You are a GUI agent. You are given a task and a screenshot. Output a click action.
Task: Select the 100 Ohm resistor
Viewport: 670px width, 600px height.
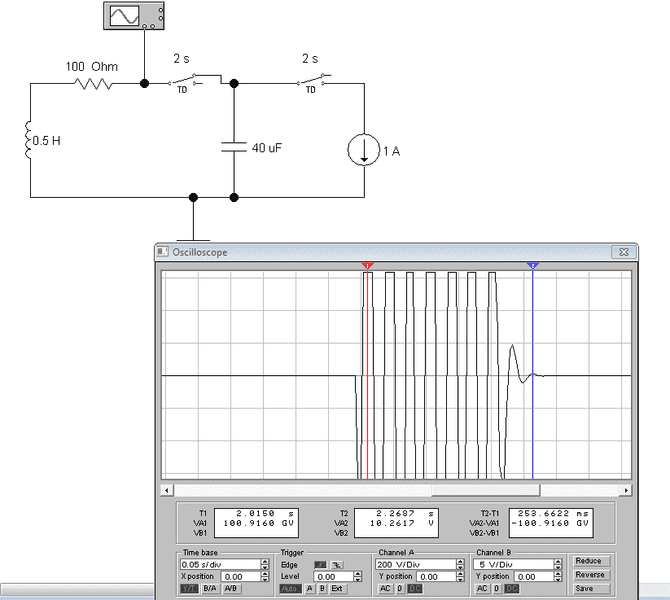pyautogui.click(x=91, y=84)
